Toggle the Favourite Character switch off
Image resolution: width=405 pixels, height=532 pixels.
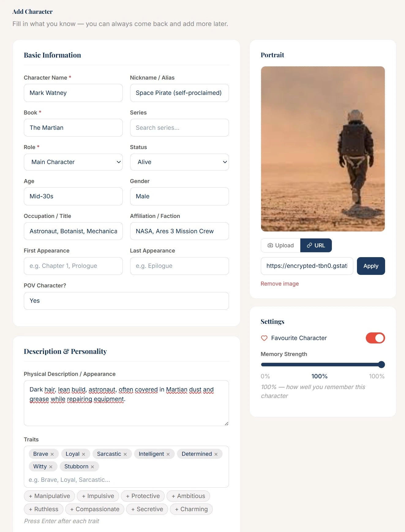375,338
